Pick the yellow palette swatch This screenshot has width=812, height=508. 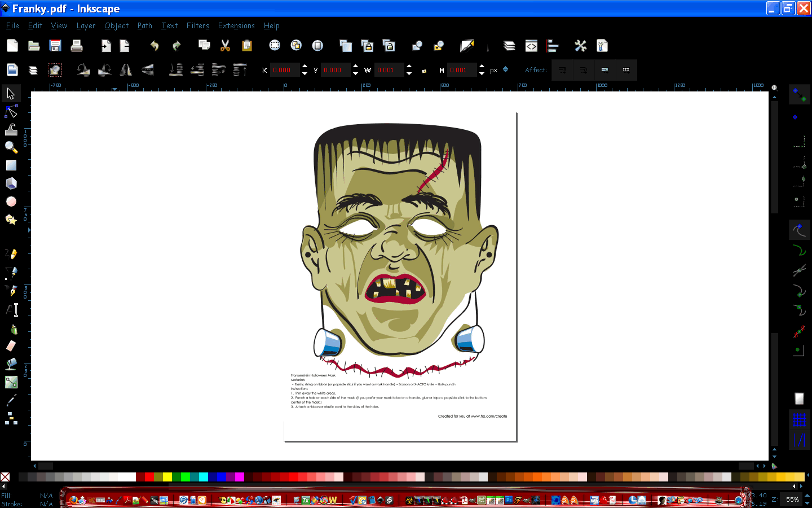click(x=167, y=477)
